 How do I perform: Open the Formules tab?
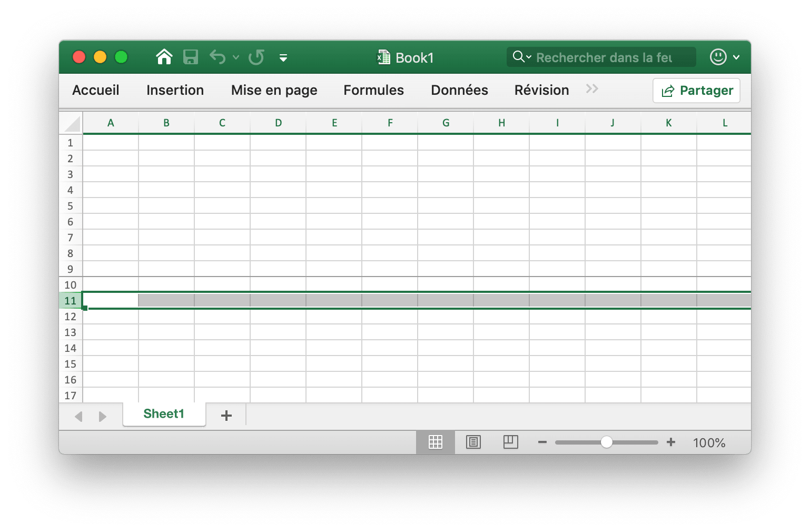click(373, 90)
